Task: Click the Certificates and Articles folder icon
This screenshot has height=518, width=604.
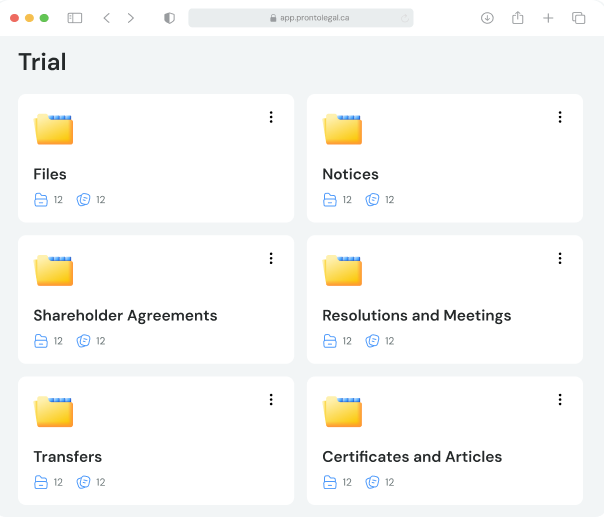Action: pyautogui.click(x=342, y=412)
